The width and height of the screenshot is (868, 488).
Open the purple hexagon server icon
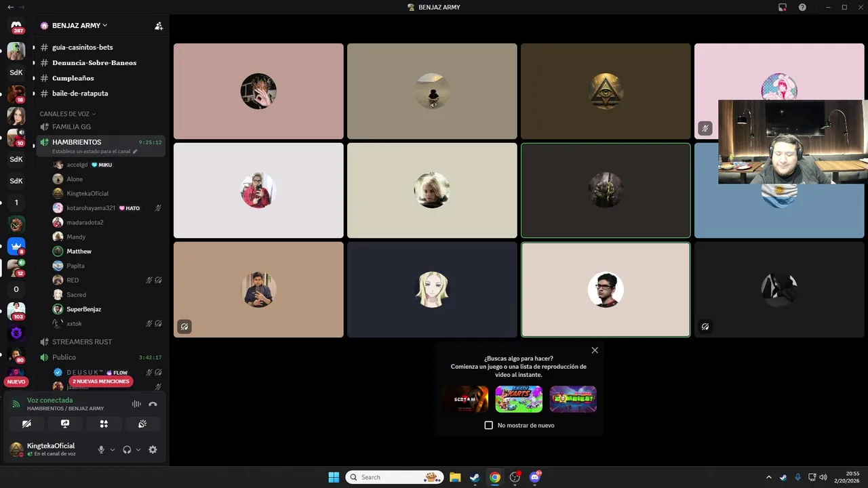[16, 333]
